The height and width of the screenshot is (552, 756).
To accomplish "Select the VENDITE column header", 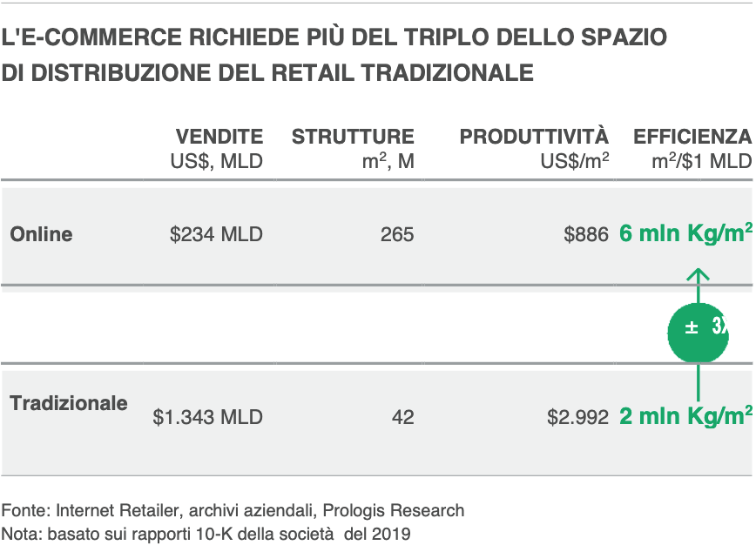I will 219,137.
